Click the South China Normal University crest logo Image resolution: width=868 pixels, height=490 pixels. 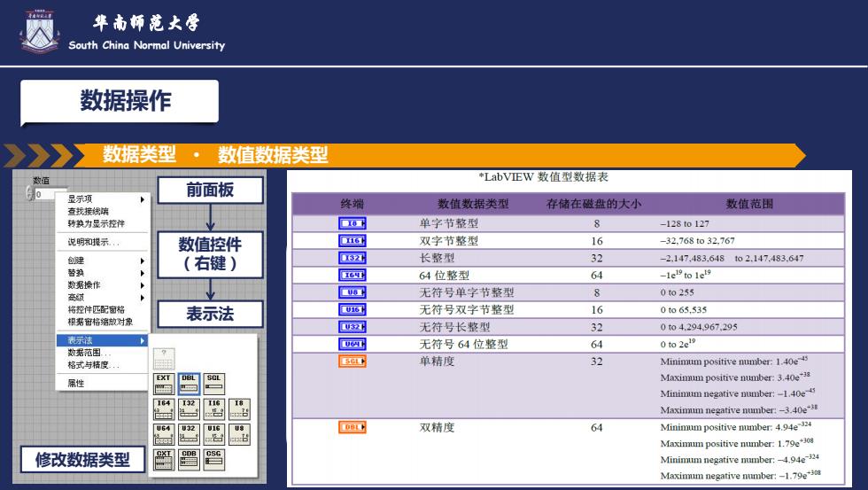39,31
